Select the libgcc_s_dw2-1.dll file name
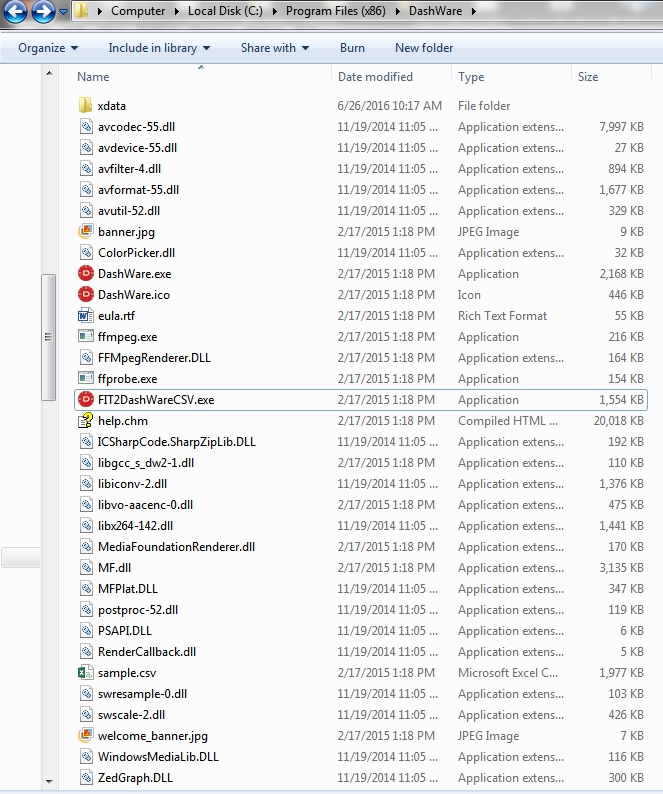663x794 pixels. click(x=146, y=463)
